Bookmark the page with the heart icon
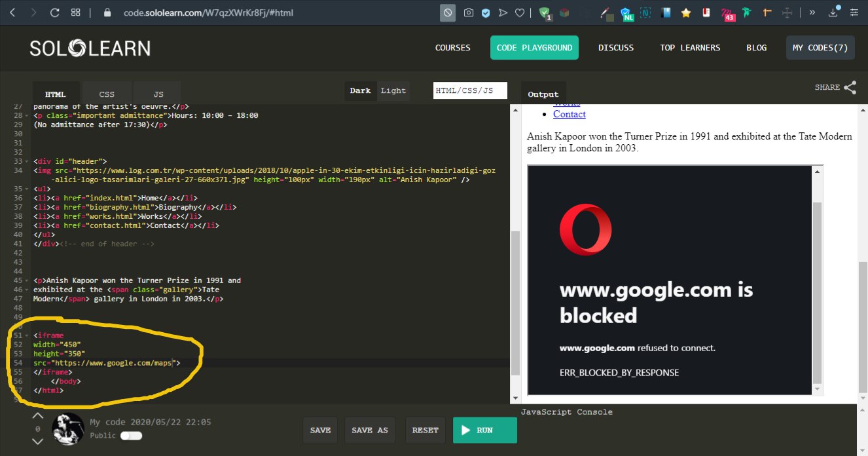 (520, 12)
